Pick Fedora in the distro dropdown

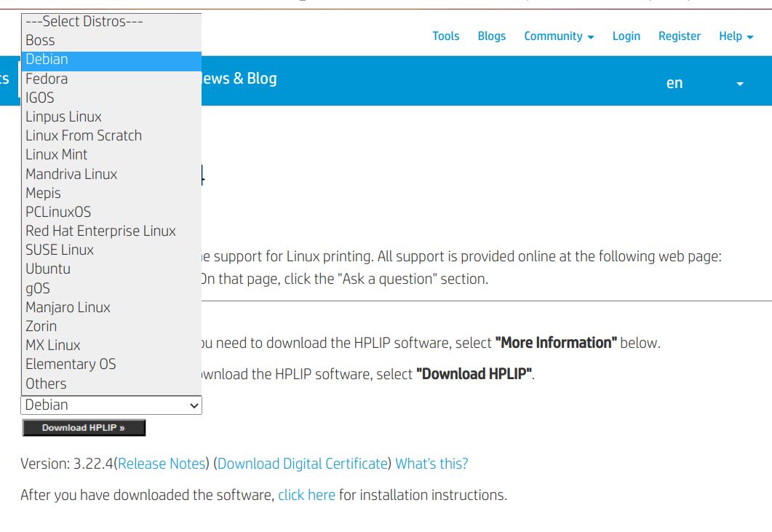(111, 79)
